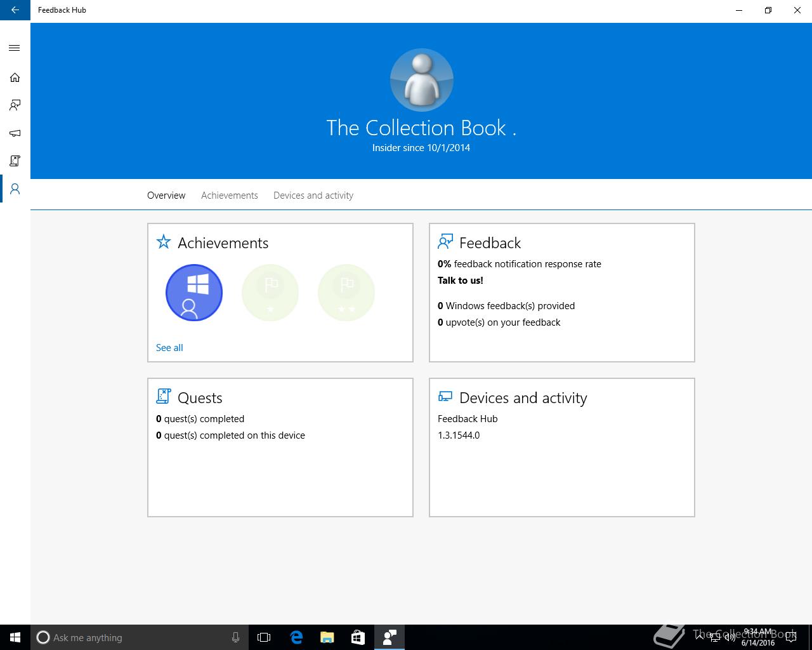This screenshot has width=812, height=650.
Task: Select the locked one-star flag badge
Action: [270, 293]
